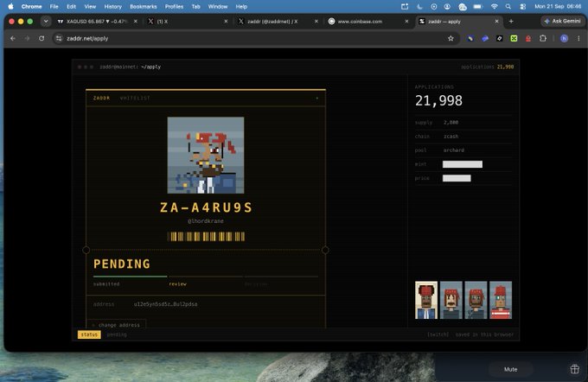
Task: Open the Extensions puzzle piece menu
Action: tap(543, 38)
